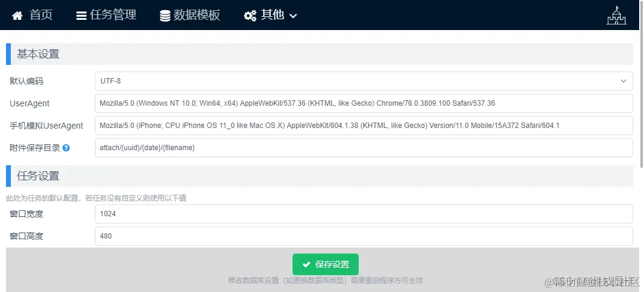Viewport: 644px width, 292px height.
Task: Click the 手机模拟UserAgent label
Action: 46,126
